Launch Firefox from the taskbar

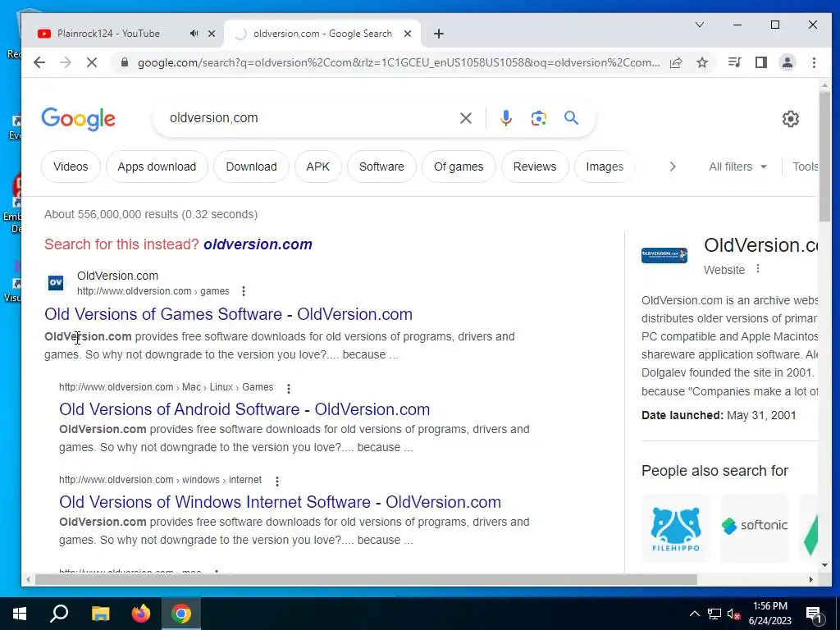[x=141, y=614]
